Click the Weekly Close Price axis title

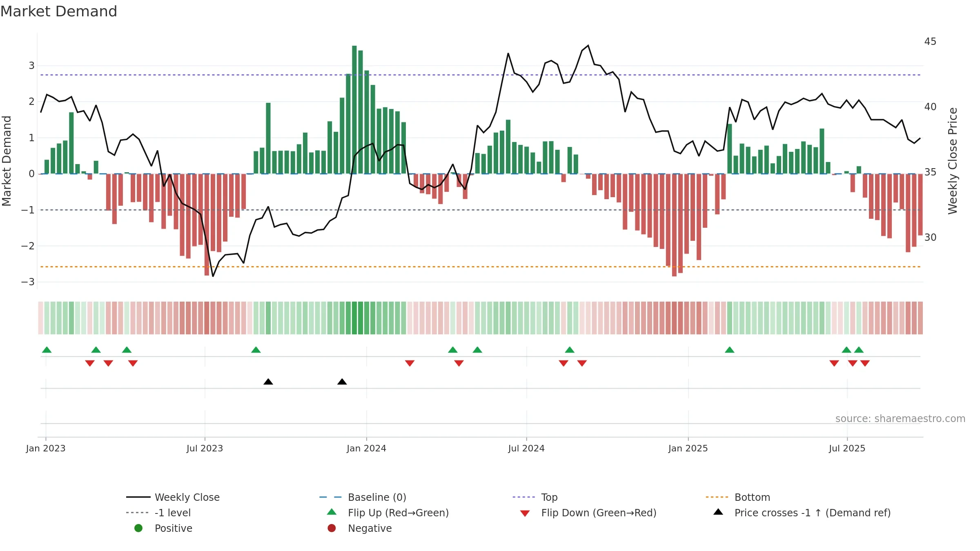(953, 161)
